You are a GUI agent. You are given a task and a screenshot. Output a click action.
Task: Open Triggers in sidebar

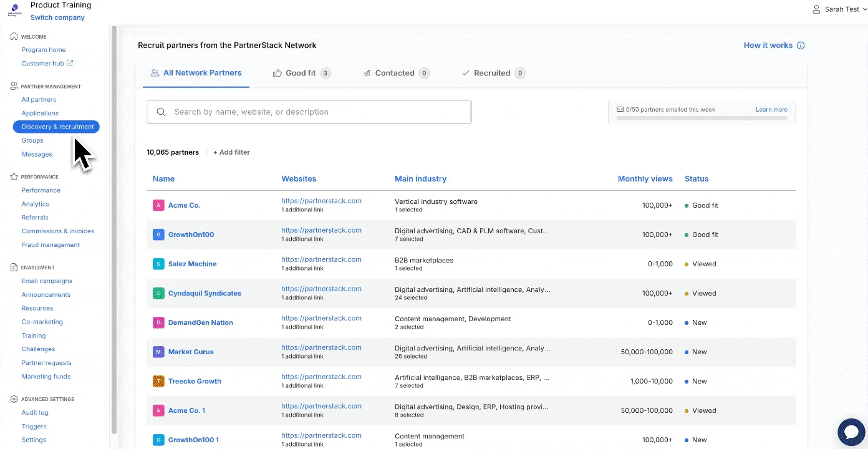pyautogui.click(x=34, y=426)
